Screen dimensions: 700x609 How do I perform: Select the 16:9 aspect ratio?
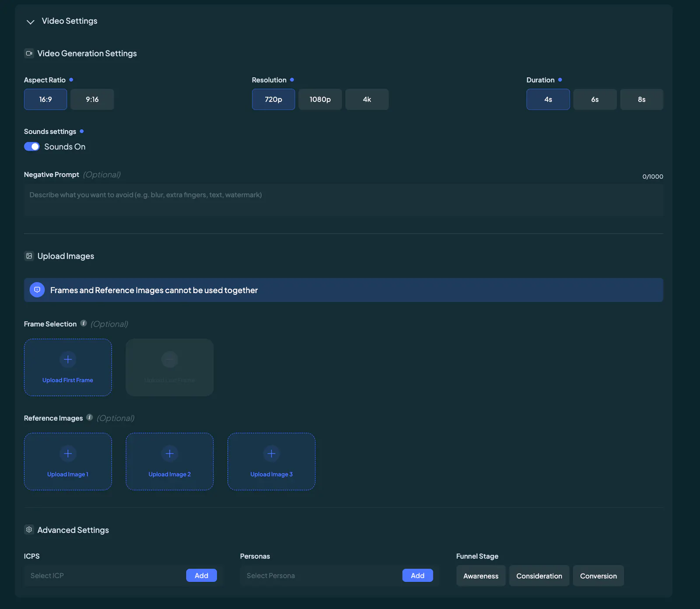pos(45,99)
